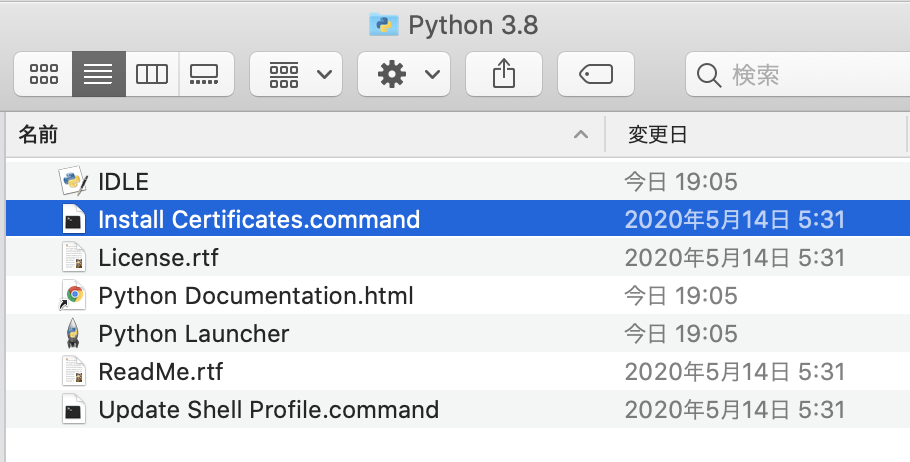Select the IDLE application row
The height and width of the screenshot is (462, 910).
tap(458, 182)
